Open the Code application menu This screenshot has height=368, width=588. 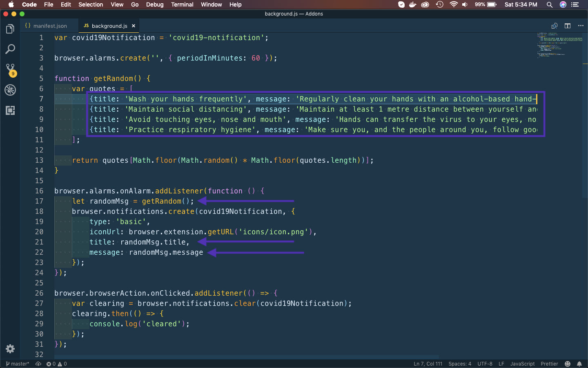coord(29,4)
